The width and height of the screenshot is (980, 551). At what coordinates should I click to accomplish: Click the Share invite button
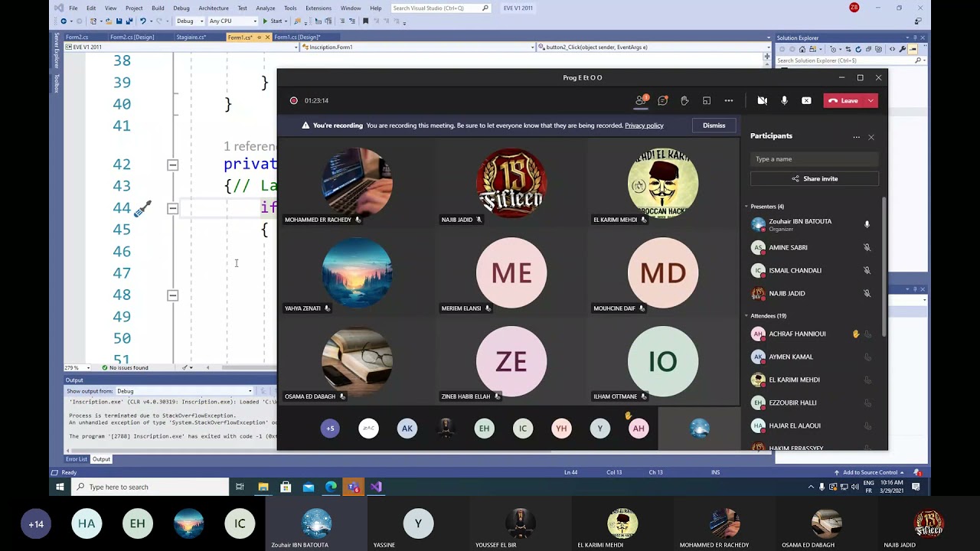(815, 178)
